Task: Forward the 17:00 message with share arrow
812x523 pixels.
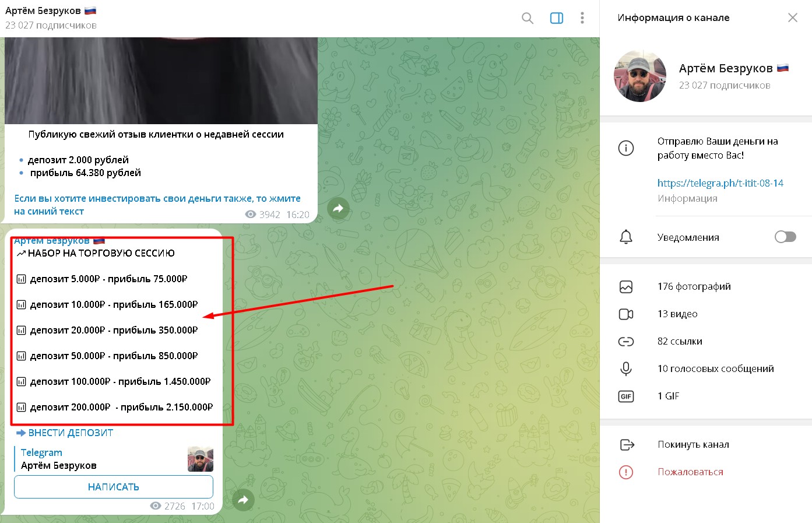Action: click(x=243, y=499)
